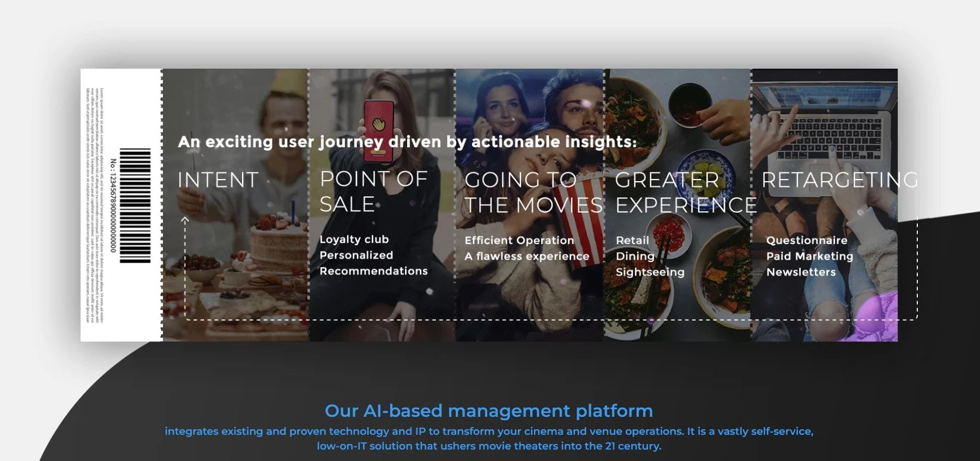Click the ticket number beside barcode
This screenshot has width=980, height=461.
[x=113, y=206]
